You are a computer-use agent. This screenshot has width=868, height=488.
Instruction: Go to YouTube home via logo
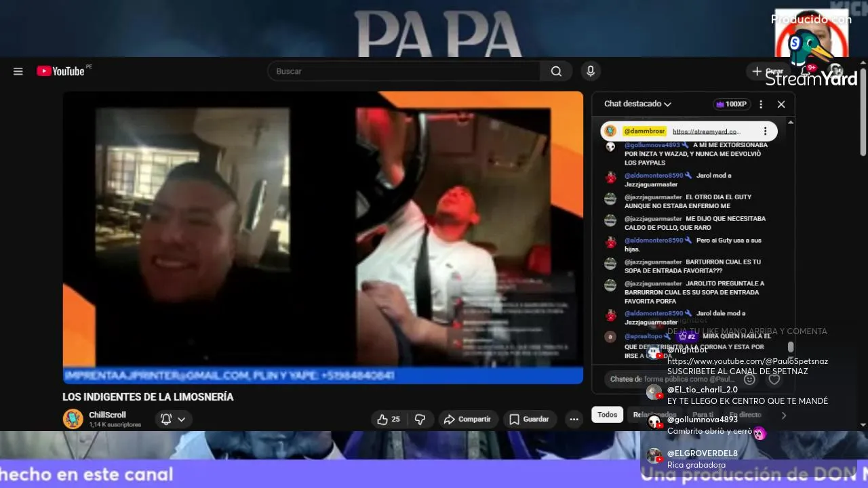pos(61,71)
